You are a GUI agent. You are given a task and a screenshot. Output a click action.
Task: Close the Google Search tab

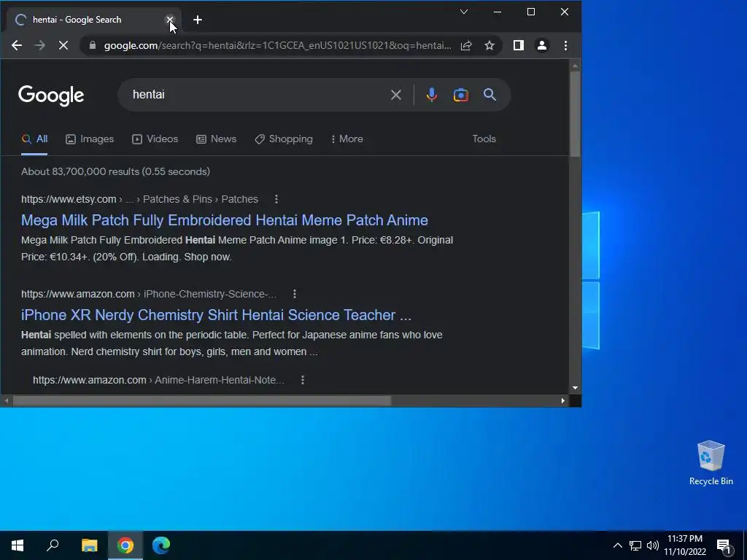(x=169, y=20)
